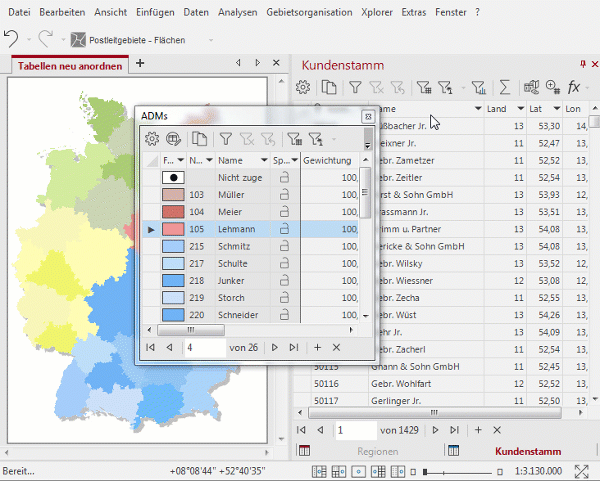Viewport: 600px width, 481px height.
Task: Toggle lock for Müller row
Action: [x=284, y=195]
